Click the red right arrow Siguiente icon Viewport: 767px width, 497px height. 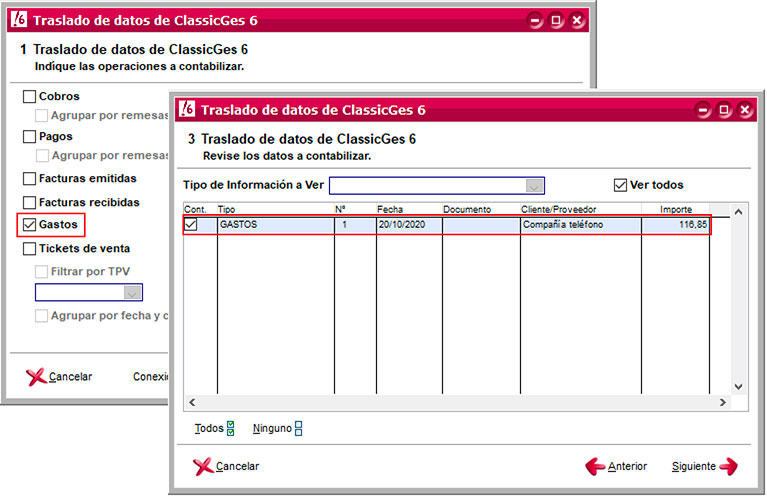(x=728, y=467)
